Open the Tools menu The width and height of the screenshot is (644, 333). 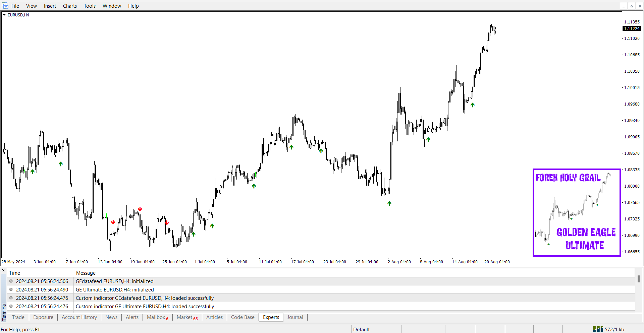(x=90, y=6)
